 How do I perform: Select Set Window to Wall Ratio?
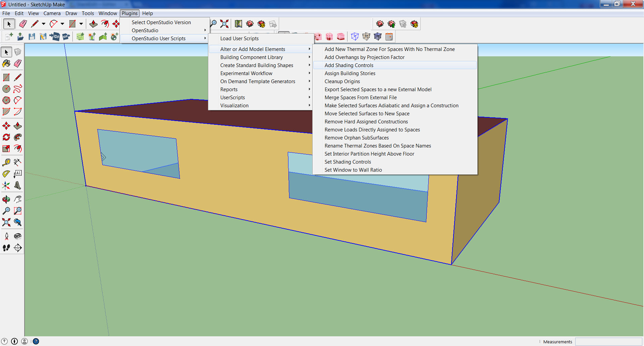[353, 170]
